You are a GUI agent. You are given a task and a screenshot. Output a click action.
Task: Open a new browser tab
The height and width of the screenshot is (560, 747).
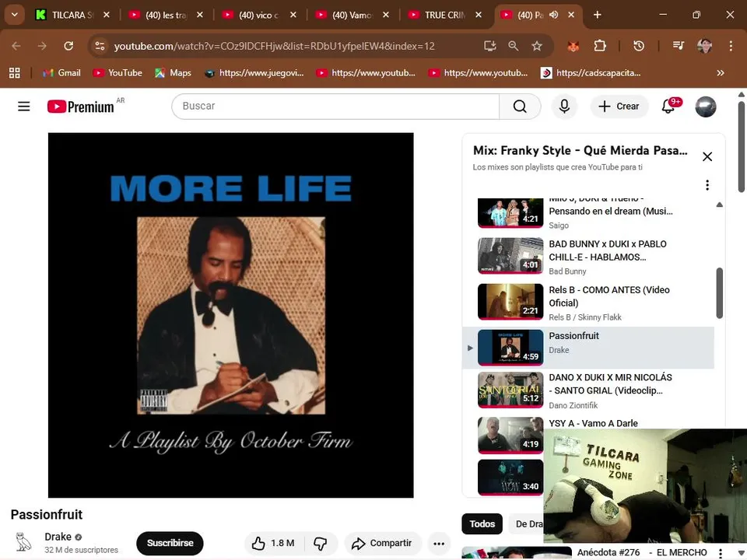[x=597, y=15]
